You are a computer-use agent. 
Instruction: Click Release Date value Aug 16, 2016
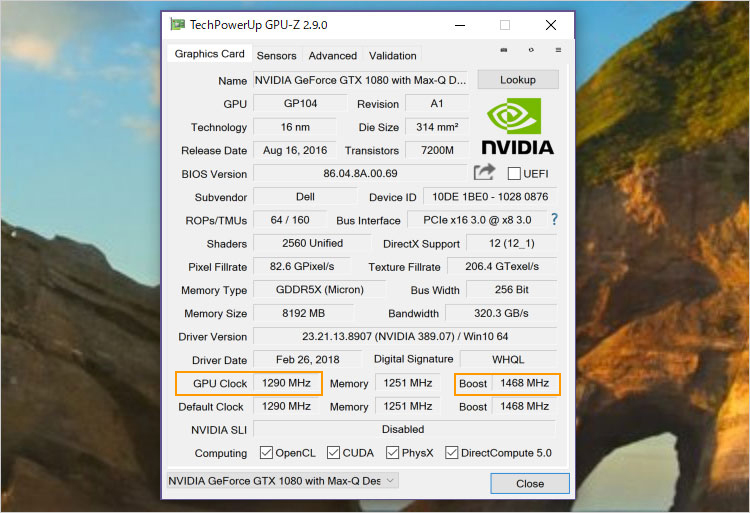coord(295,150)
